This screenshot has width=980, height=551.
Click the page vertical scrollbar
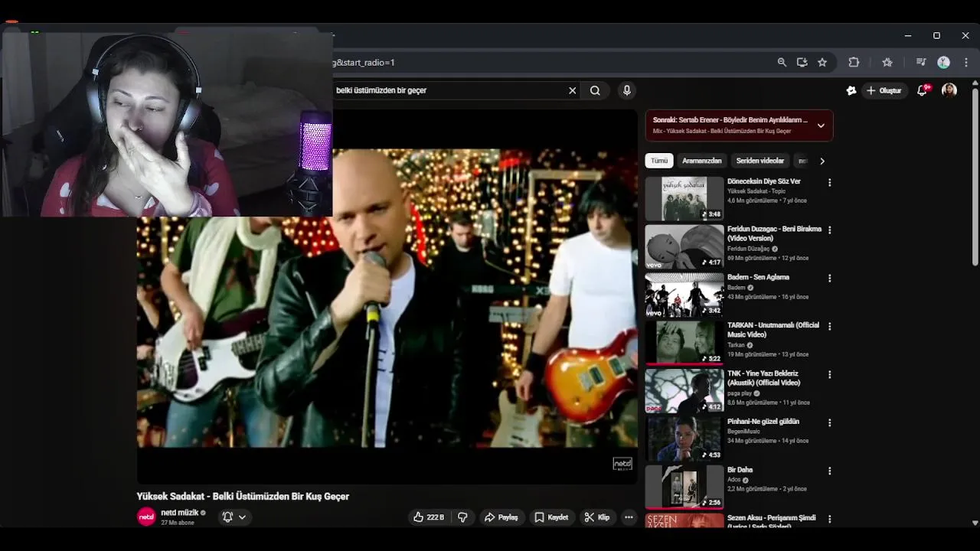pyautogui.click(x=975, y=178)
